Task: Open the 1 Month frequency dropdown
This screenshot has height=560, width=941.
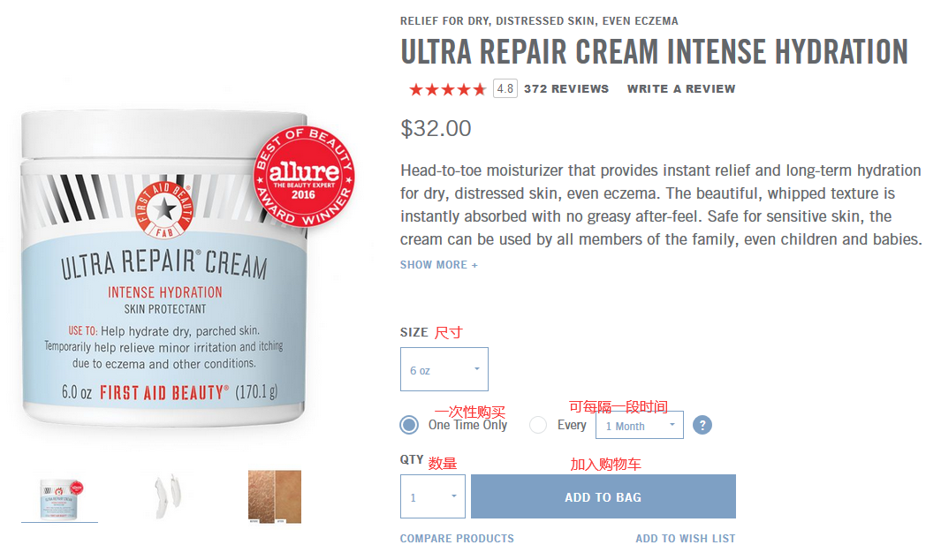Action: click(x=639, y=425)
